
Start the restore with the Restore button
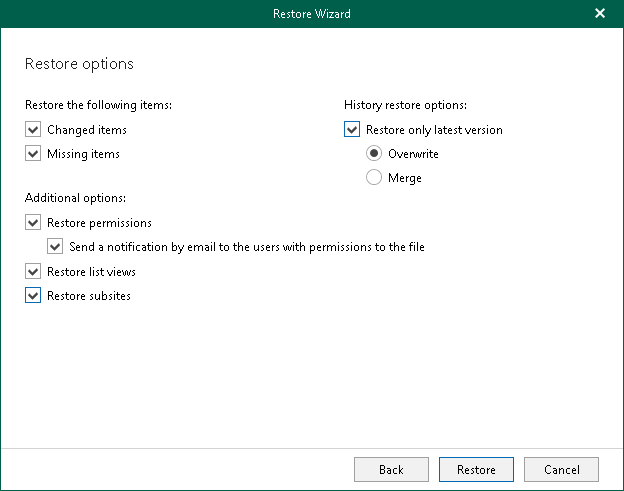(x=476, y=469)
